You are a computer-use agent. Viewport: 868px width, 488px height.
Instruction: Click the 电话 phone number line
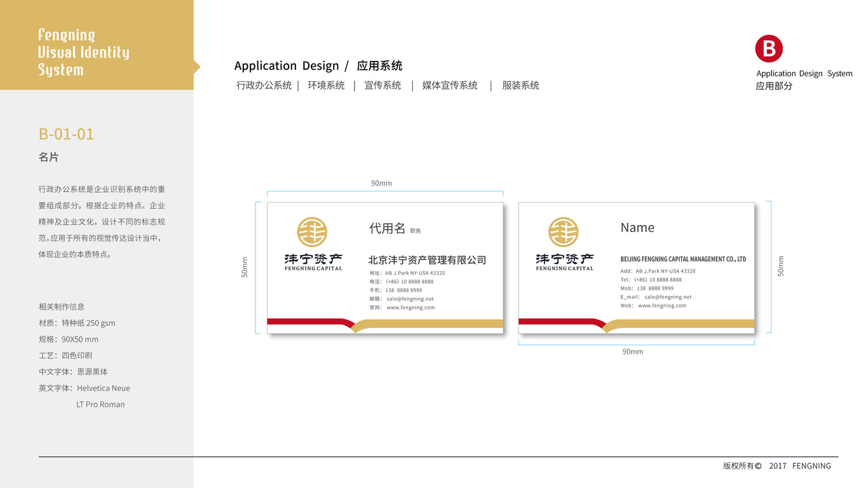[x=402, y=281]
